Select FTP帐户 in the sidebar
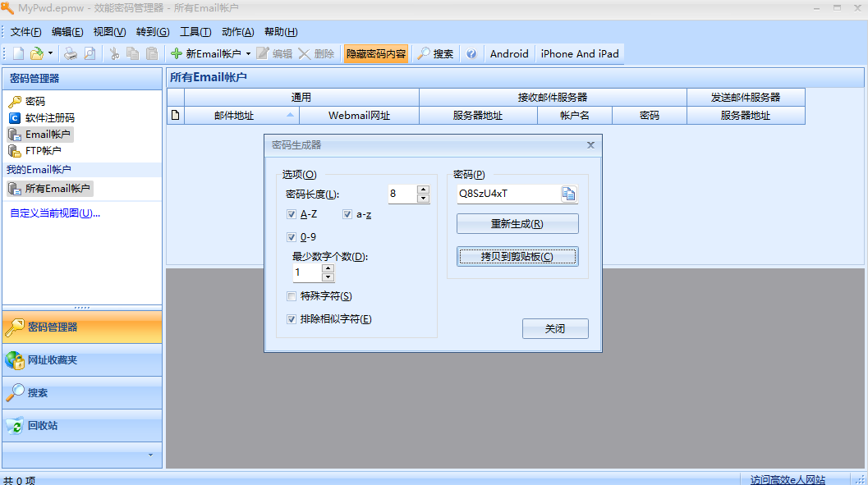The height and width of the screenshot is (485, 868). [34, 150]
